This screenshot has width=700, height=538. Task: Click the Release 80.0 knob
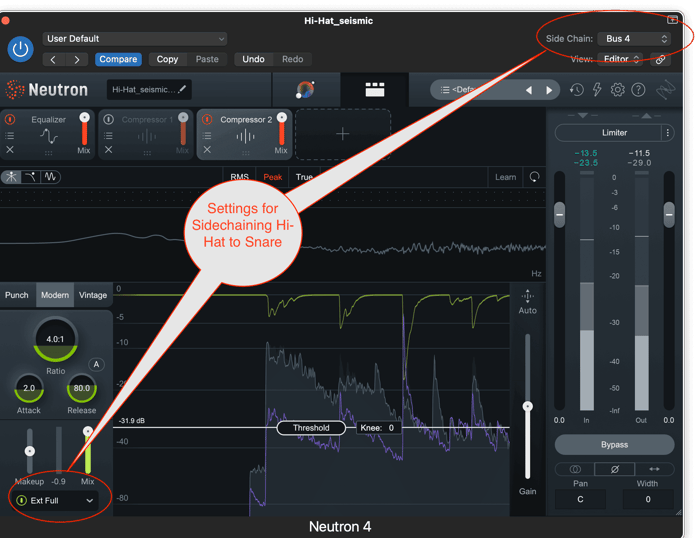point(82,388)
